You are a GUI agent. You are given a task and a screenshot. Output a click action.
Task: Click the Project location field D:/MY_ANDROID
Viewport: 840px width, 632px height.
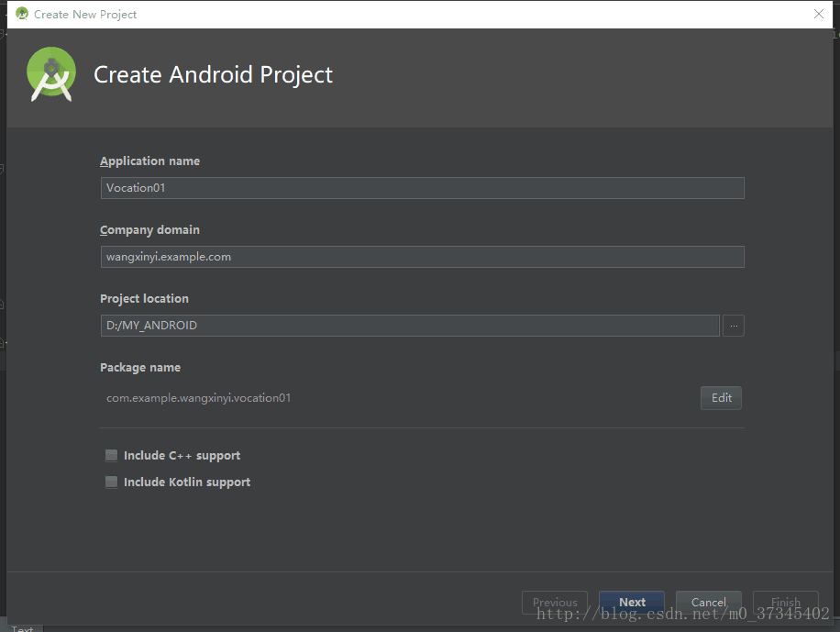click(x=410, y=326)
